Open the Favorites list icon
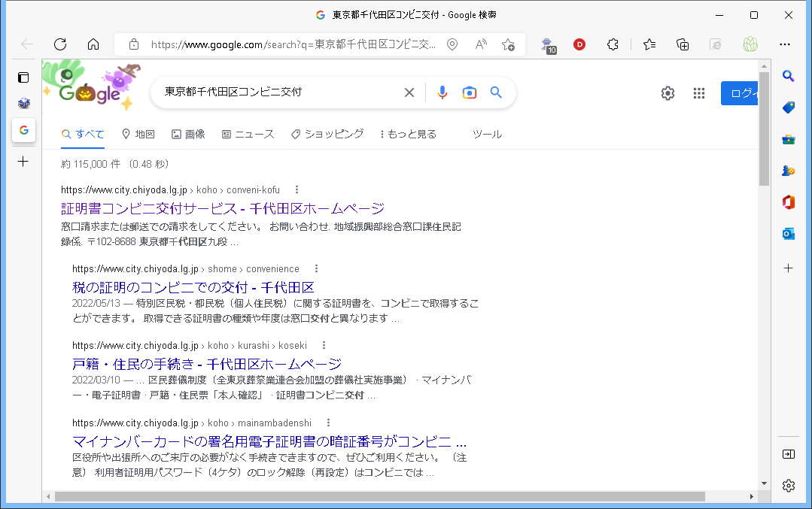The image size is (812, 509). click(649, 44)
